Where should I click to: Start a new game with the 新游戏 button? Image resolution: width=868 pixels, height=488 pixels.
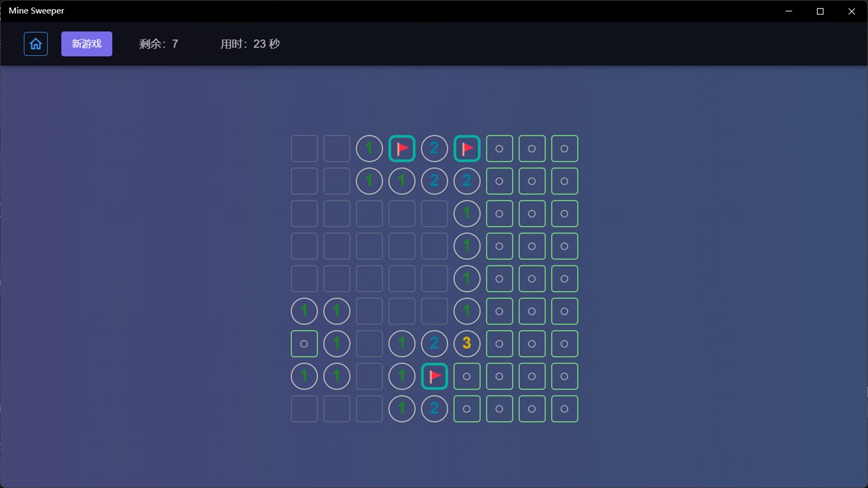click(86, 43)
